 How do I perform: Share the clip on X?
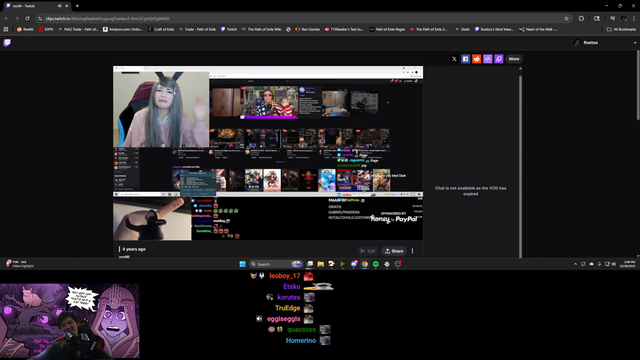click(x=454, y=59)
